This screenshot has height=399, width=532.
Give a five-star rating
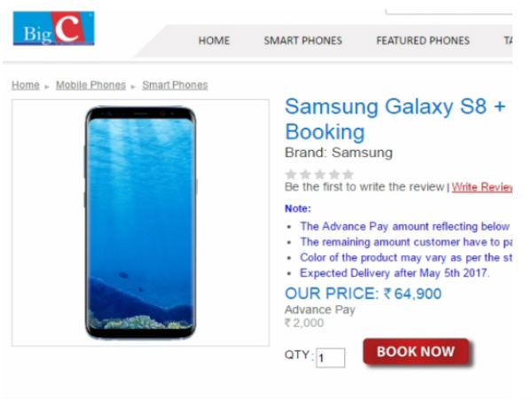348,174
